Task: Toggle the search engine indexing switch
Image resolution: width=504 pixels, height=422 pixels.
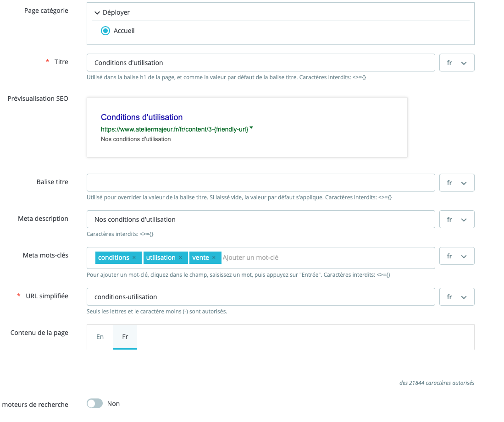Action: click(x=95, y=404)
